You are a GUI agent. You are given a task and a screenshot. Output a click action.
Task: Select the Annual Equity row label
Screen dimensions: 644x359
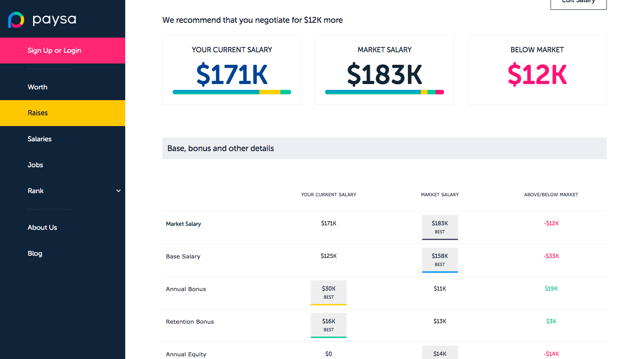click(x=186, y=354)
